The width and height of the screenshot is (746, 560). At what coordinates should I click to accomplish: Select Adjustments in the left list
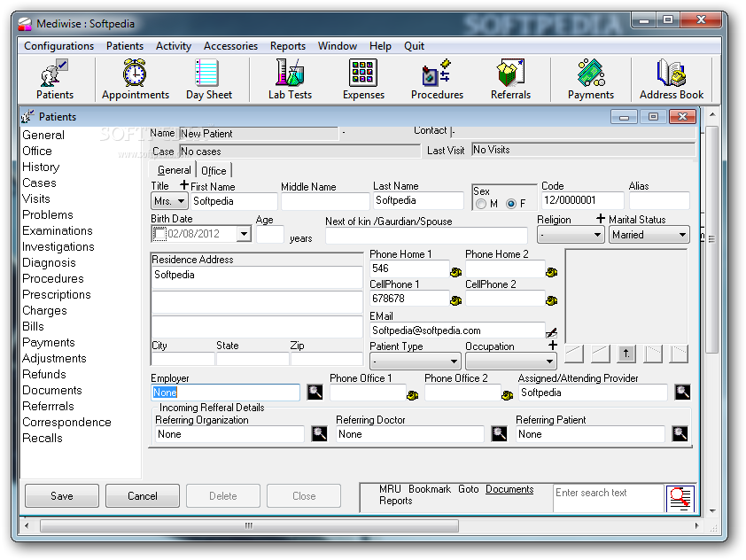54,358
